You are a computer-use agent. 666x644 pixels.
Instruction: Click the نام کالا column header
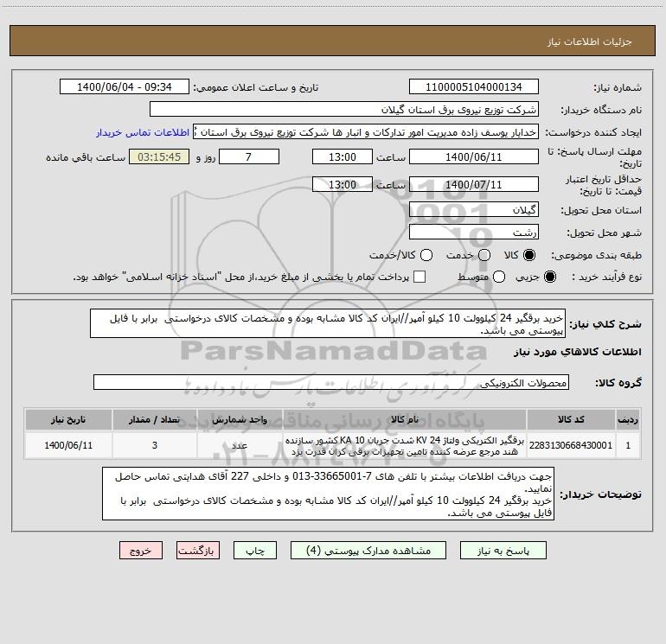[x=405, y=419]
